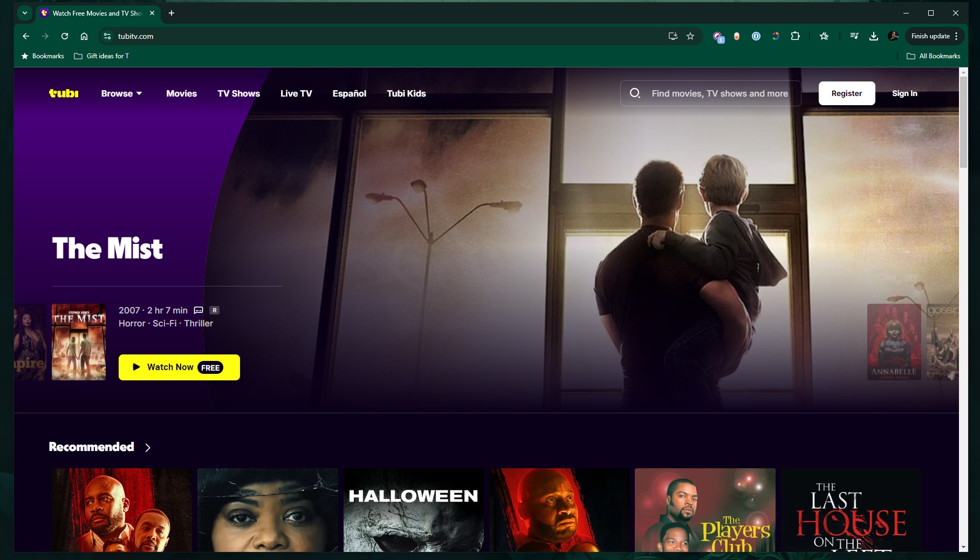Select the Watch Free Movies tab
The image size is (980, 560).
(97, 13)
